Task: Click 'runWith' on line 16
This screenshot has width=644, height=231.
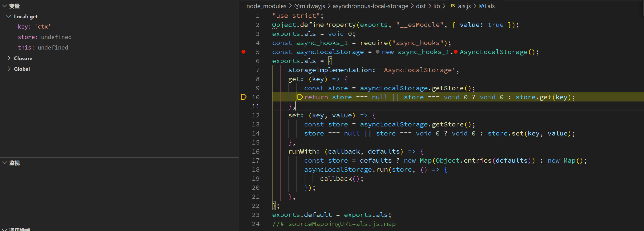Action: (302, 151)
